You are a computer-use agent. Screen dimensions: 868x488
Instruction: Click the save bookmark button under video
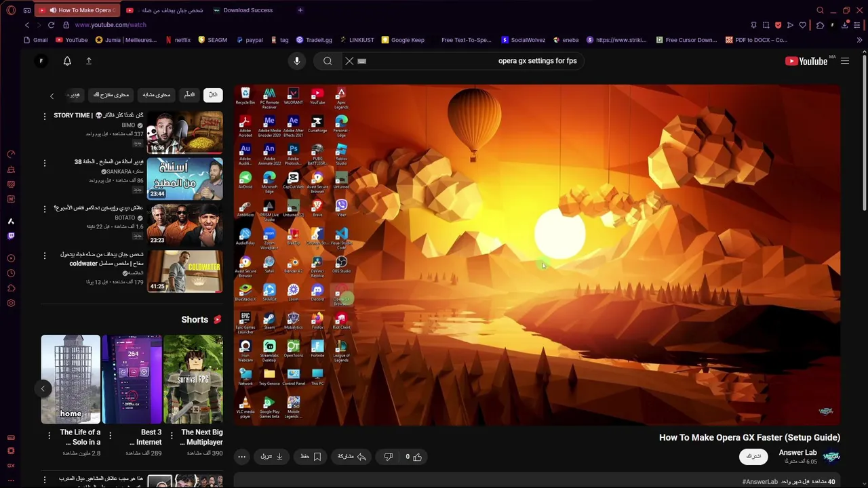pyautogui.click(x=311, y=457)
